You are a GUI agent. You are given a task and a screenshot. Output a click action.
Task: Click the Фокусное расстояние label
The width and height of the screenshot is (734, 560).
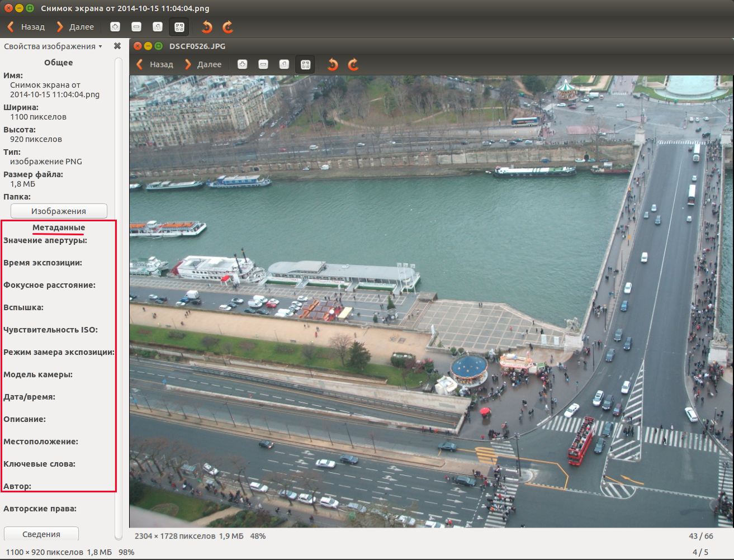tap(49, 285)
